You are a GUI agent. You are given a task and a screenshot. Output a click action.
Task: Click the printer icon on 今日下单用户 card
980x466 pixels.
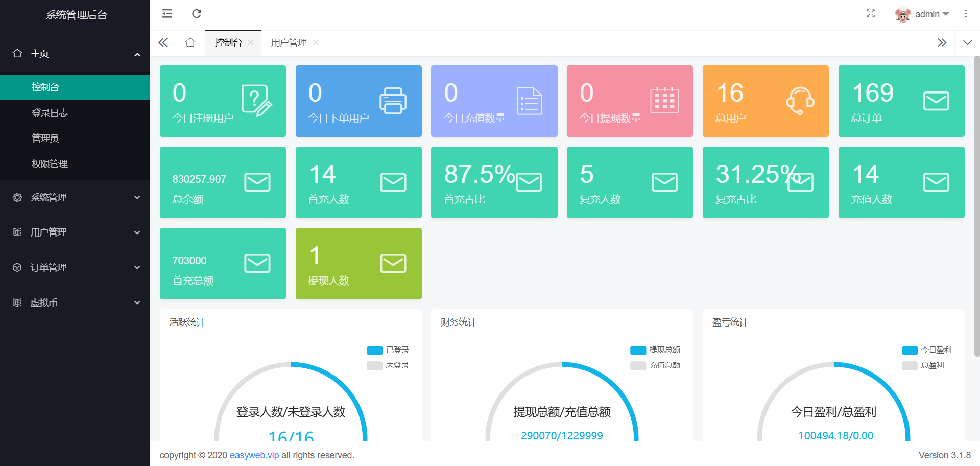393,101
